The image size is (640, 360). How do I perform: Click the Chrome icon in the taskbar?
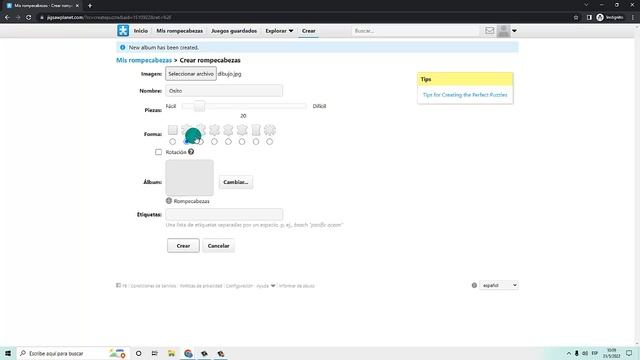tap(188, 353)
